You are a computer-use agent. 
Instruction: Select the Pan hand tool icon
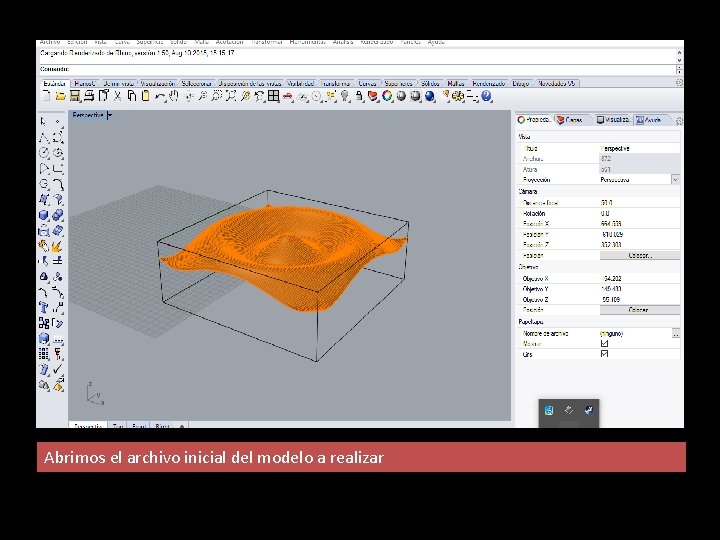click(174, 96)
